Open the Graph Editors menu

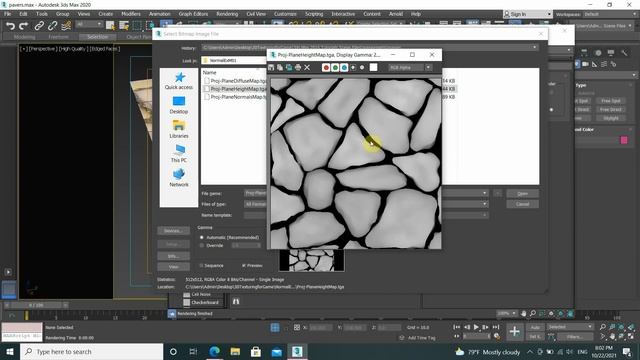click(x=193, y=14)
